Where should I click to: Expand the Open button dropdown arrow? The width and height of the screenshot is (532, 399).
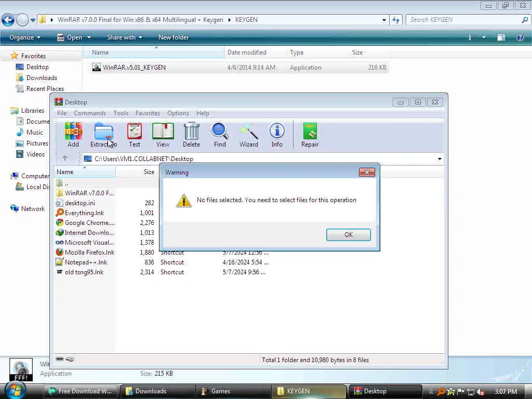point(89,37)
